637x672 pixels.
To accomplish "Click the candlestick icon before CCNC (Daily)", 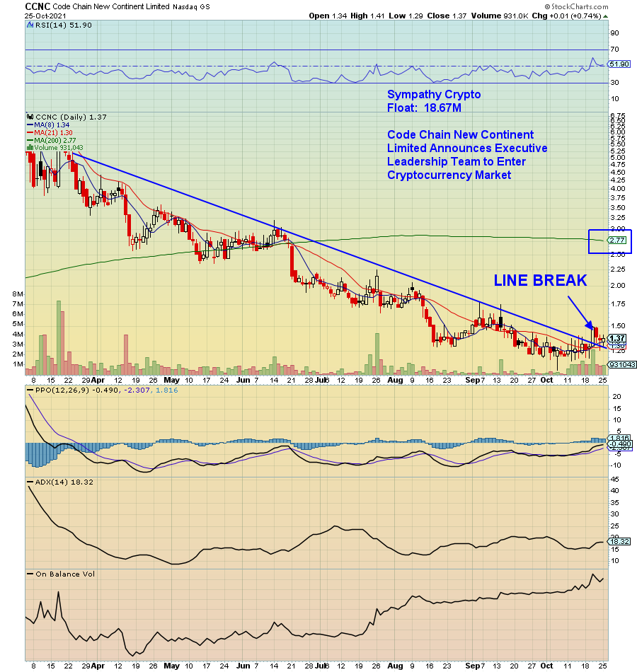I will coord(30,117).
